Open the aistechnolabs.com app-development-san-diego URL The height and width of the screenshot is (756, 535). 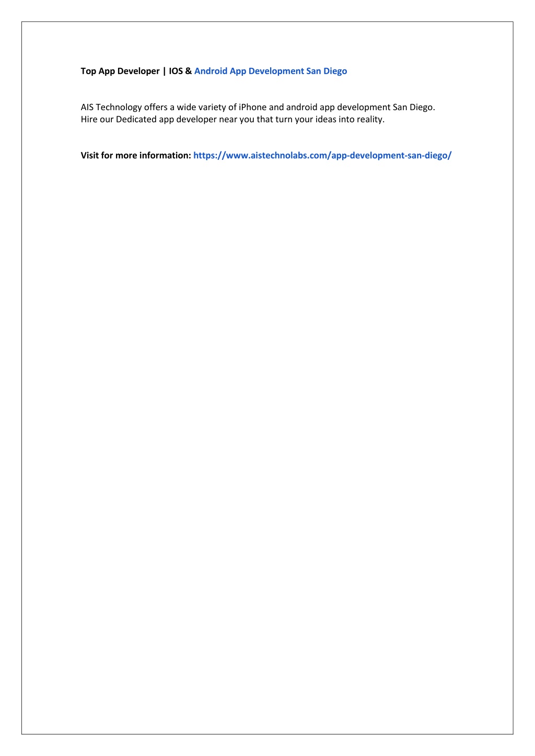(x=322, y=155)
